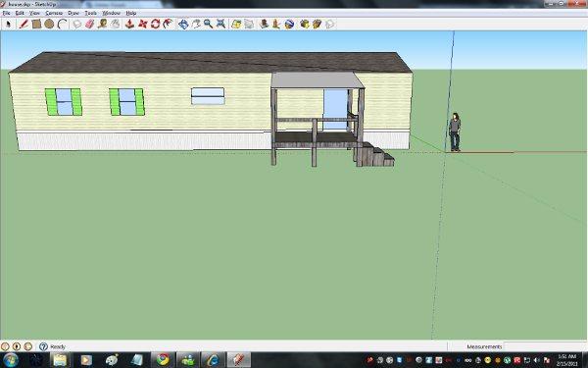Select the Offset tool
Viewport: 588px width, 368px height.
[168, 24]
